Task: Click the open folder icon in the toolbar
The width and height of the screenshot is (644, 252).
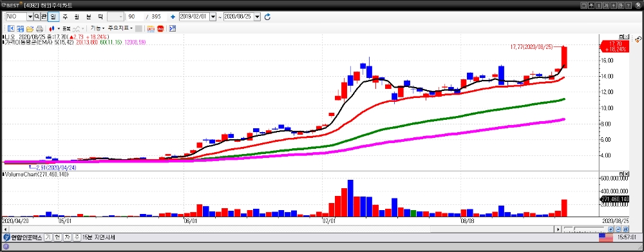Action: pos(30,29)
